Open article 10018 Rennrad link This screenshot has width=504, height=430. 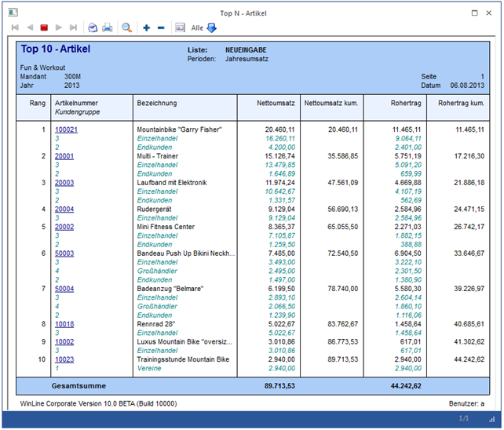tap(64, 324)
